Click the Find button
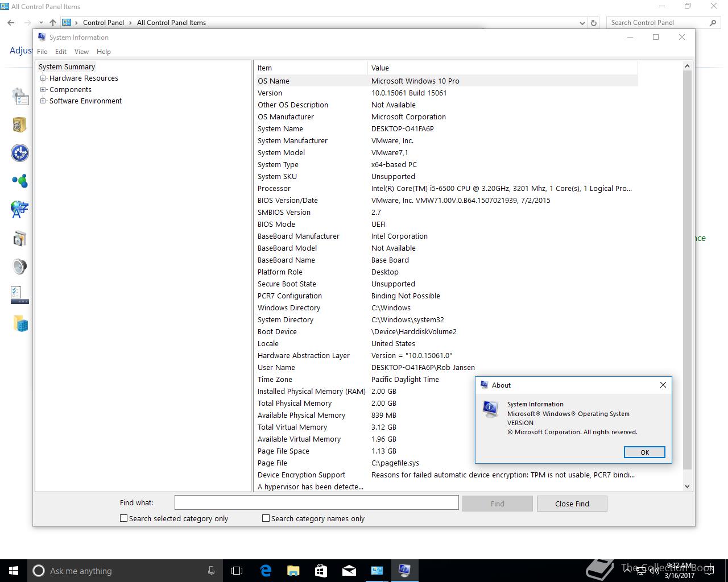728x582 pixels. 498,504
